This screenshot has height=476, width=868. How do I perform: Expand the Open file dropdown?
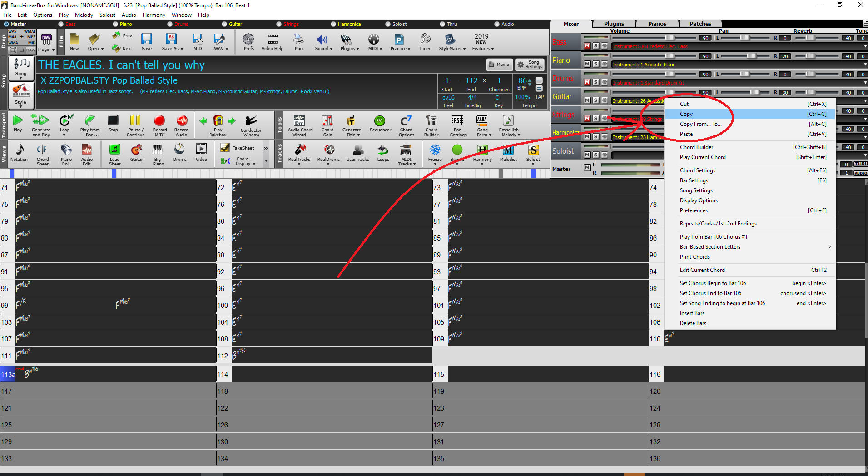click(102, 49)
